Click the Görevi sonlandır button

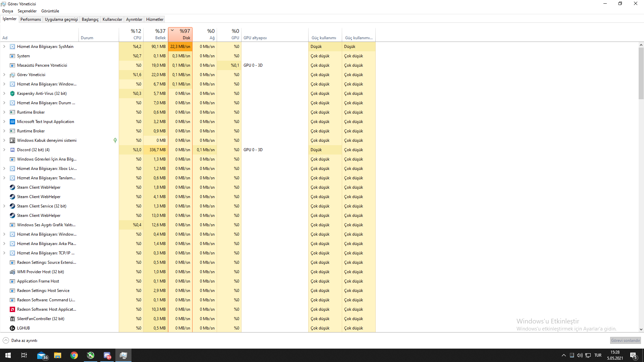(625, 341)
